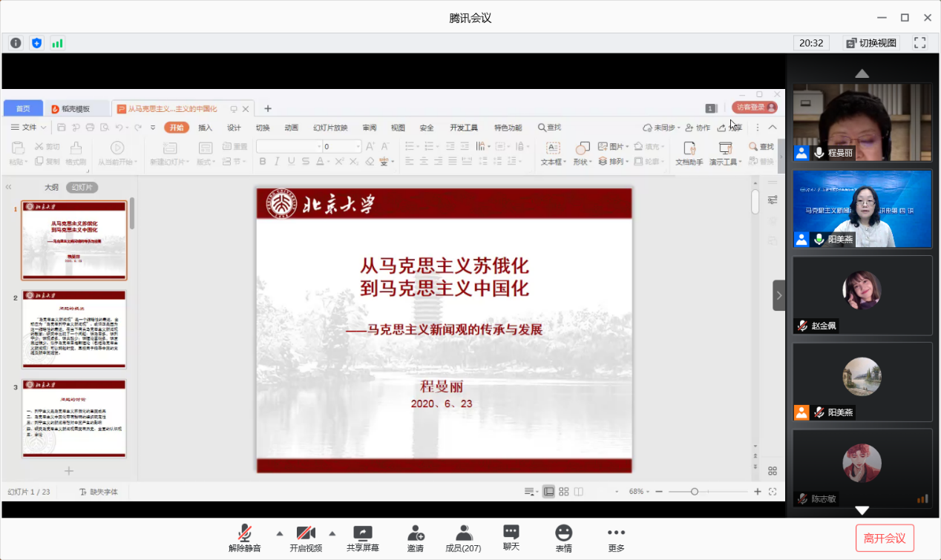This screenshot has width=941, height=560.
Task: Collapse the participant video sidebar
Action: pyautogui.click(x=778, y=295)
